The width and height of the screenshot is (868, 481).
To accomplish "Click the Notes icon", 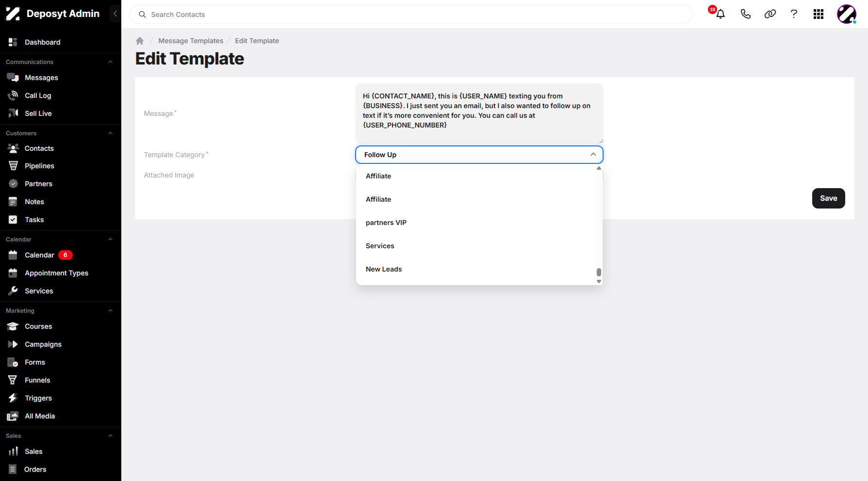I will pyautogui.click(x=13, y=202).
